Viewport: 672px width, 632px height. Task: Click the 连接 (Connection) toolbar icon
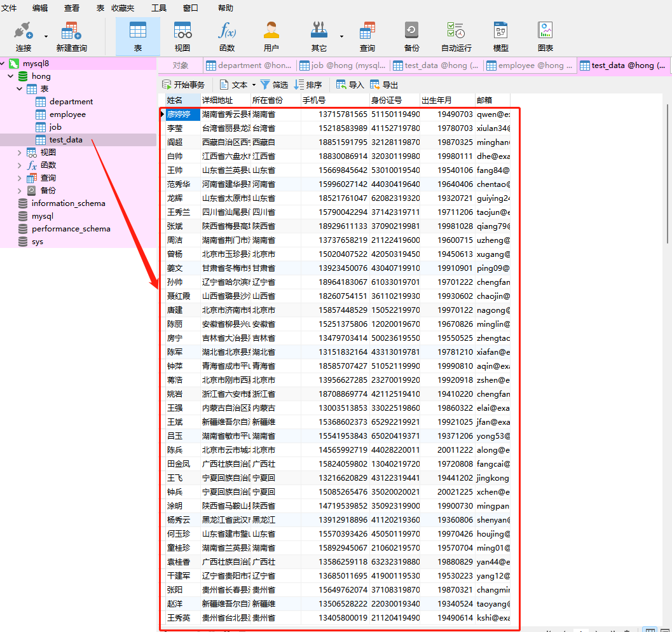click(x=23, y=36)
